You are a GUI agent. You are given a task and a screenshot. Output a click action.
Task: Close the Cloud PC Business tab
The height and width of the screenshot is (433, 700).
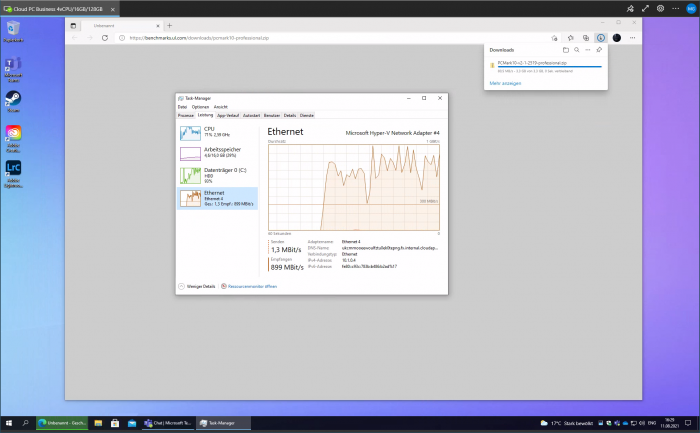tap(112, 9)
